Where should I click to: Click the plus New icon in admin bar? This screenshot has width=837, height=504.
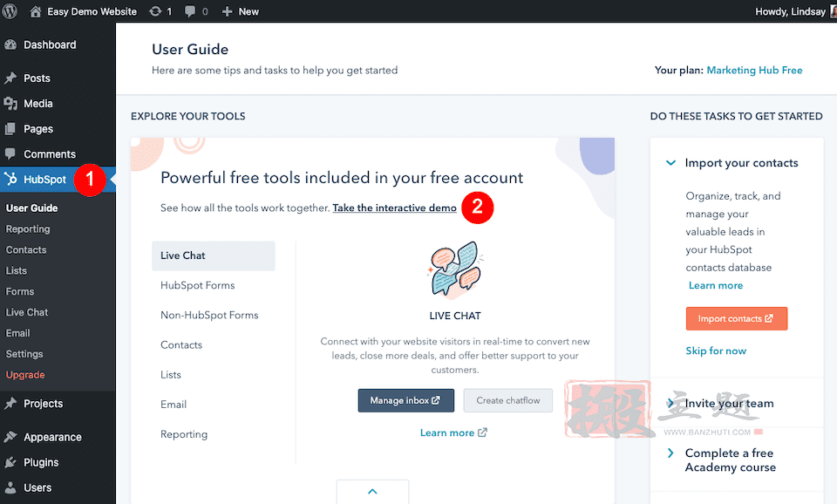point(227,11)
